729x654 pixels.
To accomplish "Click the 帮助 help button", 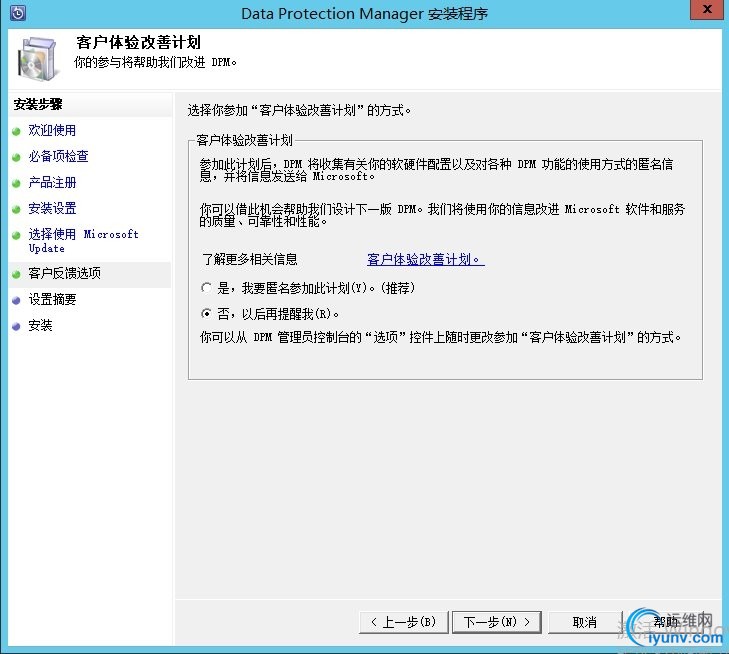I will click(x=667, y=622).
